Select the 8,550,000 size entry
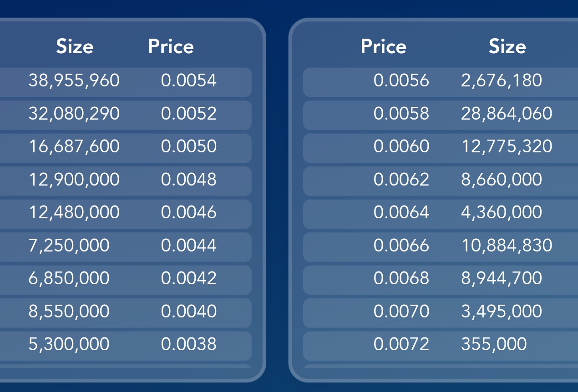 (69, 312)
